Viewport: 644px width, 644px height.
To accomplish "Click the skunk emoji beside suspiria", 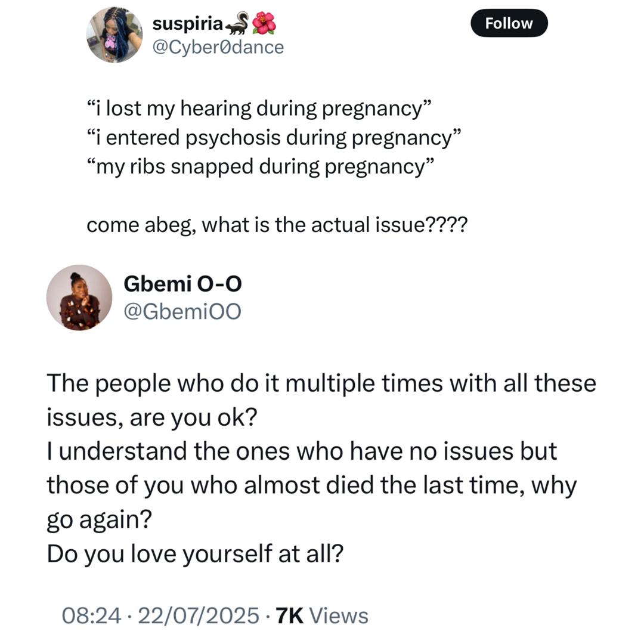I will pyautogui.click(x=237, y=23).
